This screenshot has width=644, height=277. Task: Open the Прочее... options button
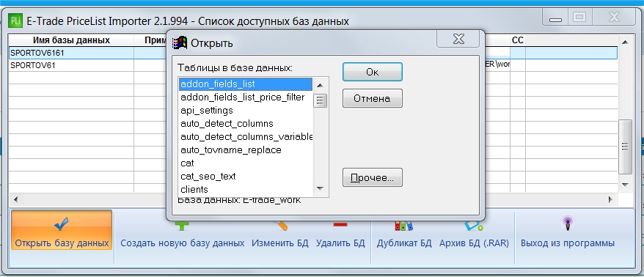[x=372, y=177]
